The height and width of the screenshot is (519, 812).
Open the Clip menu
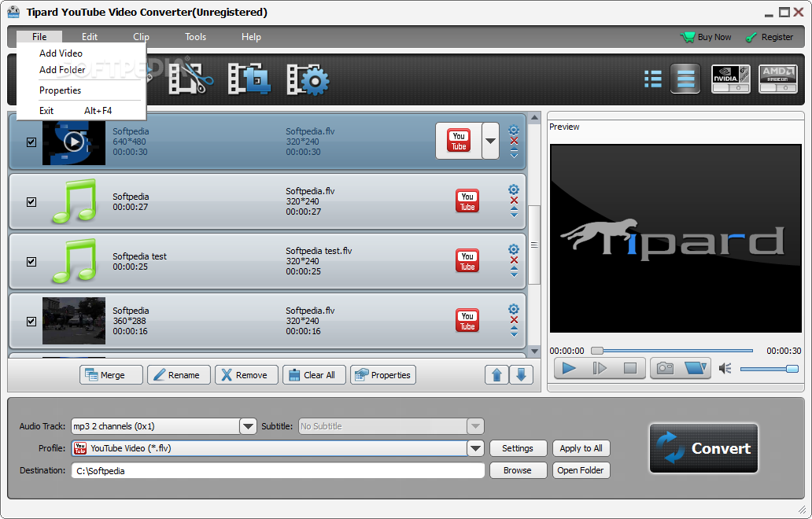pos(141,37)
